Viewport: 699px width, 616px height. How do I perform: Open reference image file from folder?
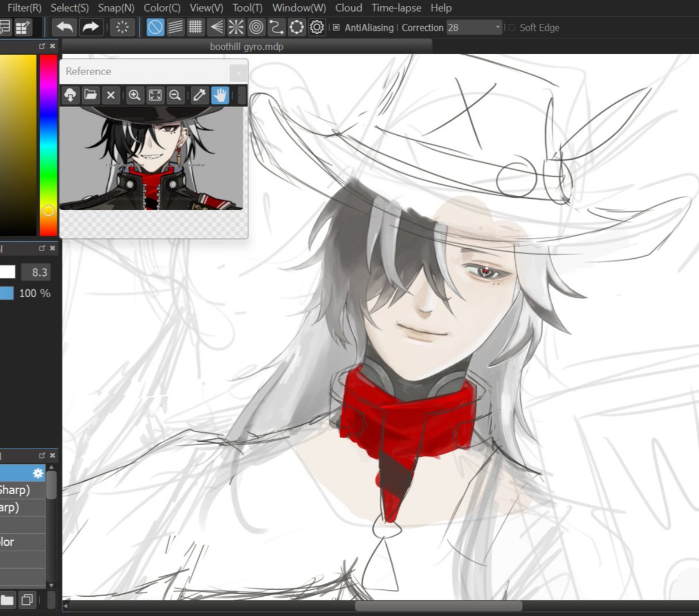[90, 95]
